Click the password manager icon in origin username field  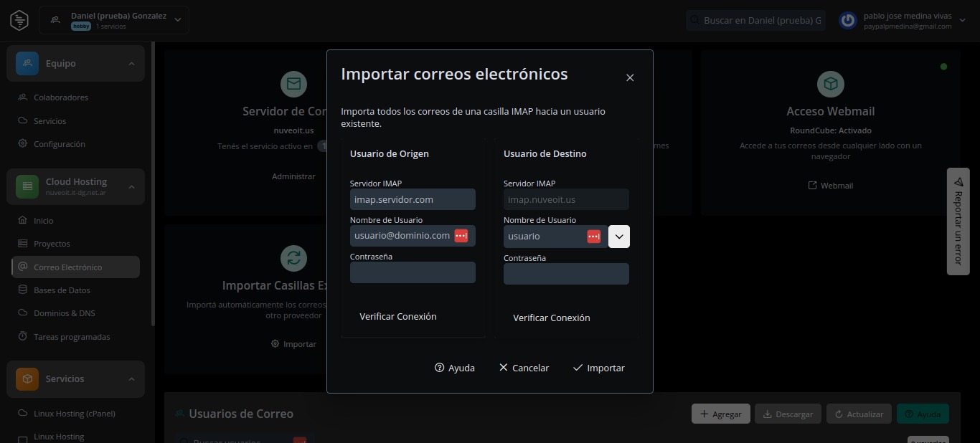461,236
